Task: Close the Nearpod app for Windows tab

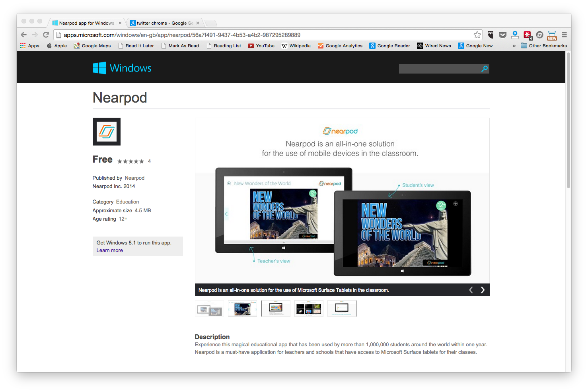Action: coord(120,23)
